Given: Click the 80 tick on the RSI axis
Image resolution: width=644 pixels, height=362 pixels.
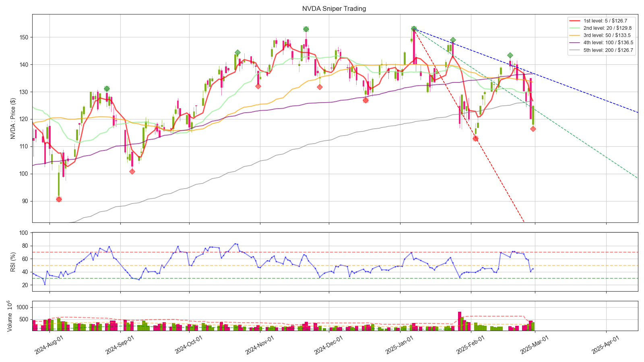Looking at the screenshot, I should click(25, 246).
